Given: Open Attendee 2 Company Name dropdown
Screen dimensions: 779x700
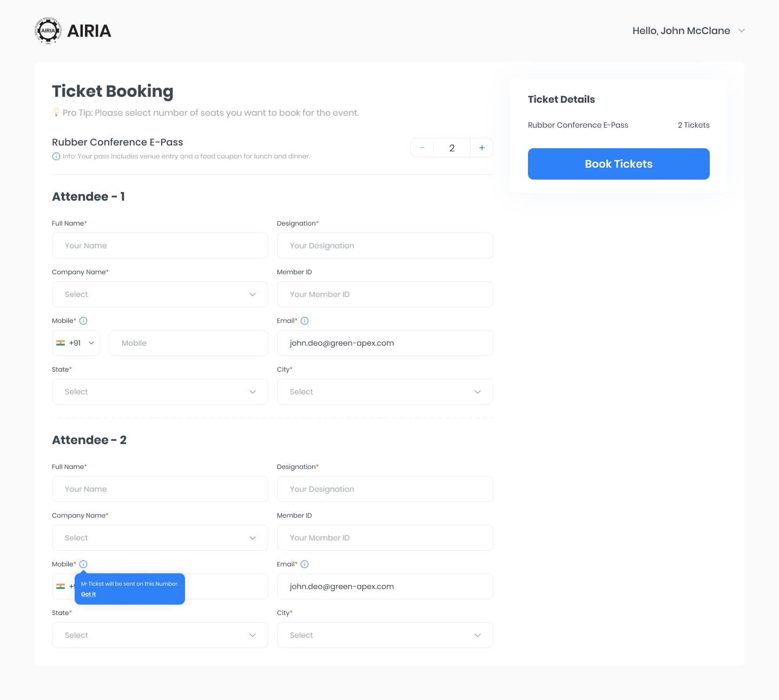Looking at the screenshot, I should 160,538.
